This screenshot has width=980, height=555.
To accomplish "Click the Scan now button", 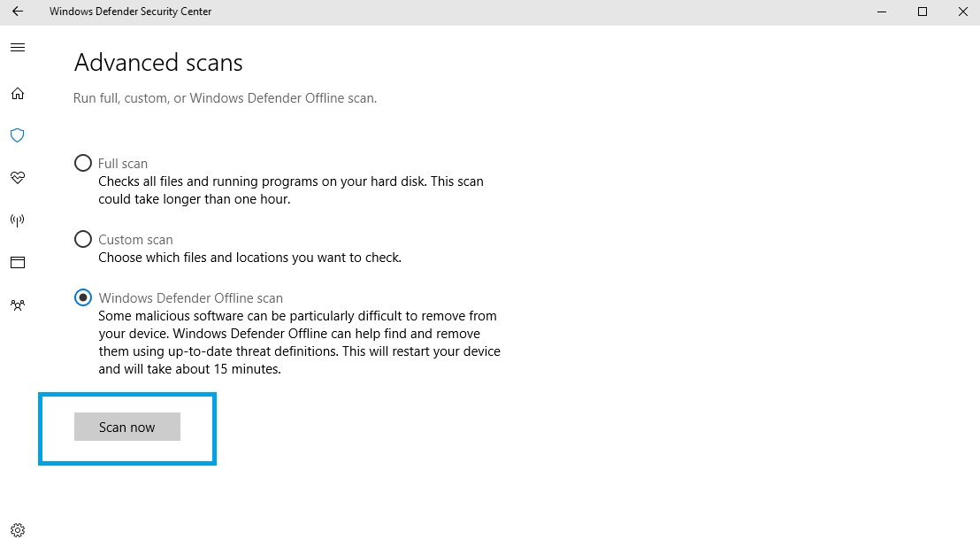I will click(126, 427).
